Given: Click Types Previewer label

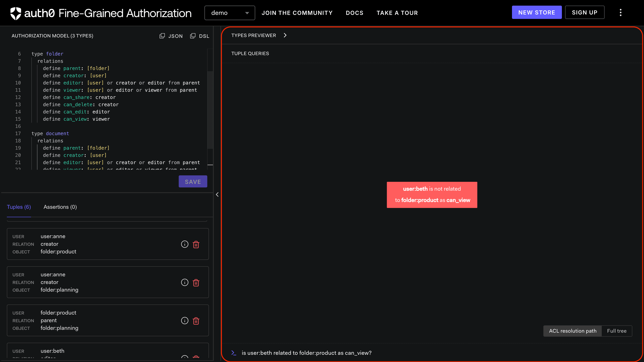Looking at the screenshot, I should pos(254,35).
